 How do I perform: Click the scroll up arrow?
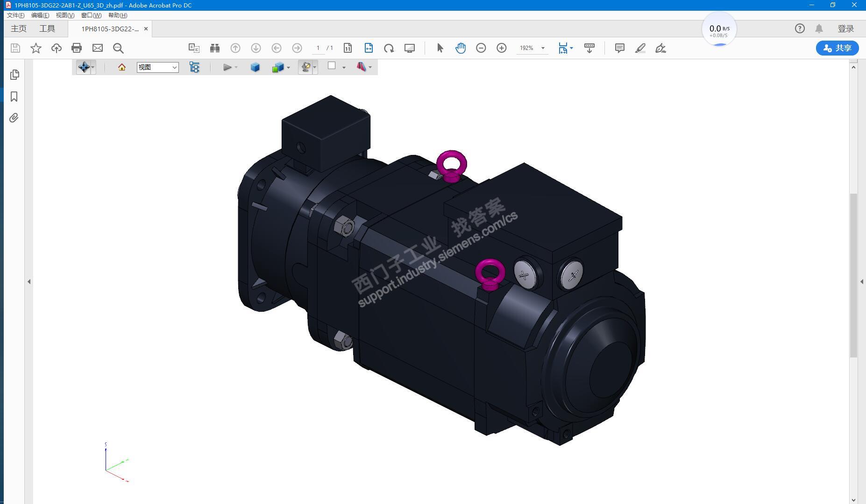pos(853,67)
